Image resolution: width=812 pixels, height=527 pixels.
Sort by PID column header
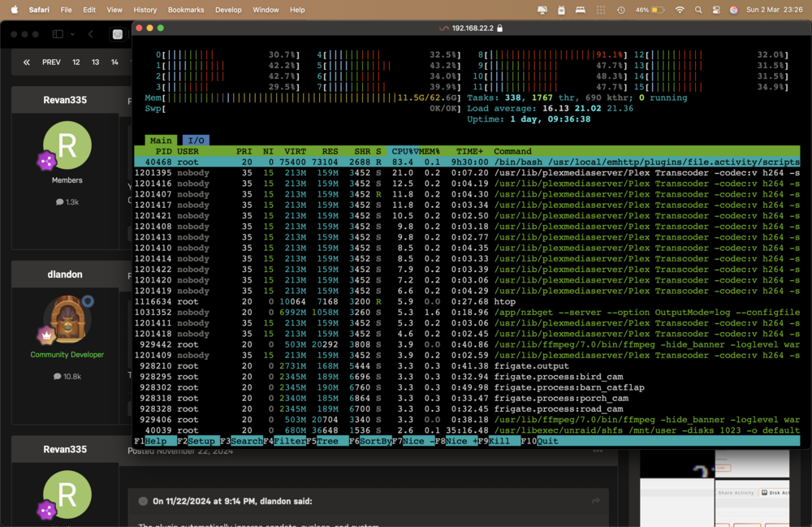(164, 151)
